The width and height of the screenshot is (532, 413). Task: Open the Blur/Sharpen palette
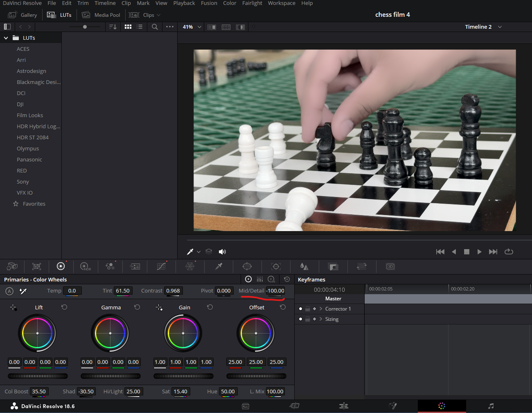[x=304, y=266]
